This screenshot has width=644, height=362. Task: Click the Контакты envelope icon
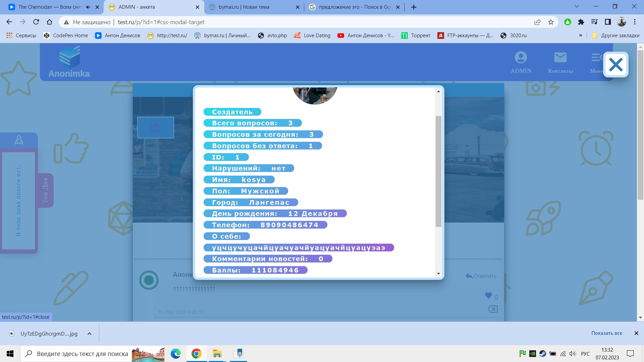(x=560, y=58)
